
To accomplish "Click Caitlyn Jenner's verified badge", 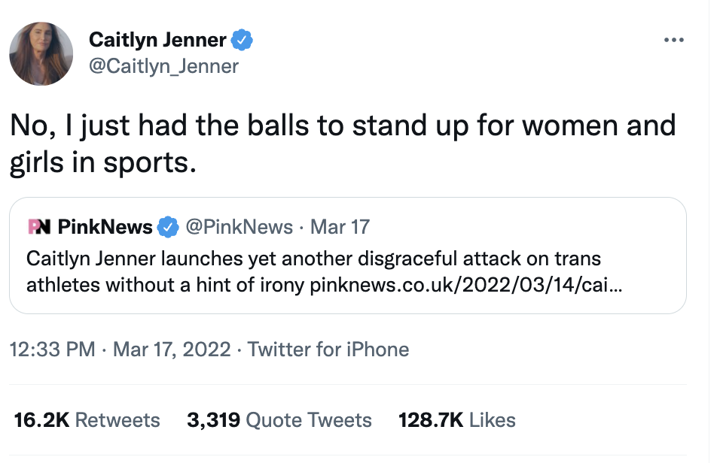I will 242,40.
